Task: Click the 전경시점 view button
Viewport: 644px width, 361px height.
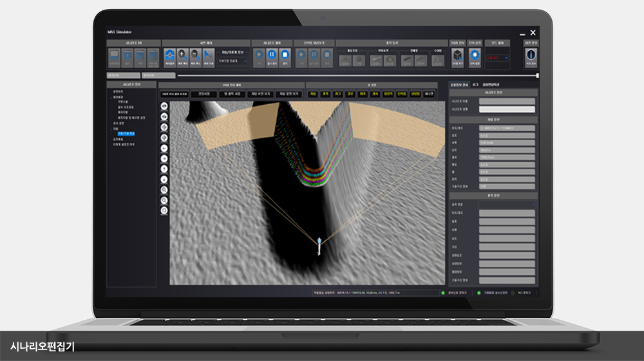Action: pyautogui.click(x=204, y=94)
